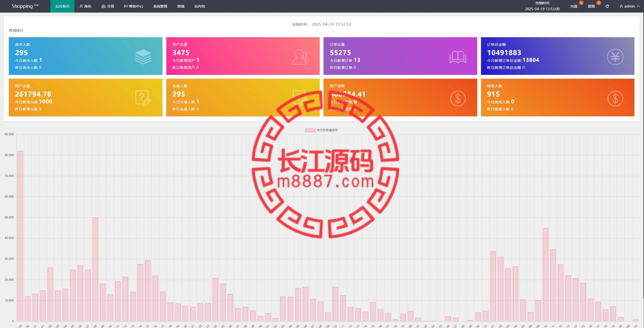
Task: Toggle the 本月存款量趋势 chart legend
Action: [x=321, y=130]
